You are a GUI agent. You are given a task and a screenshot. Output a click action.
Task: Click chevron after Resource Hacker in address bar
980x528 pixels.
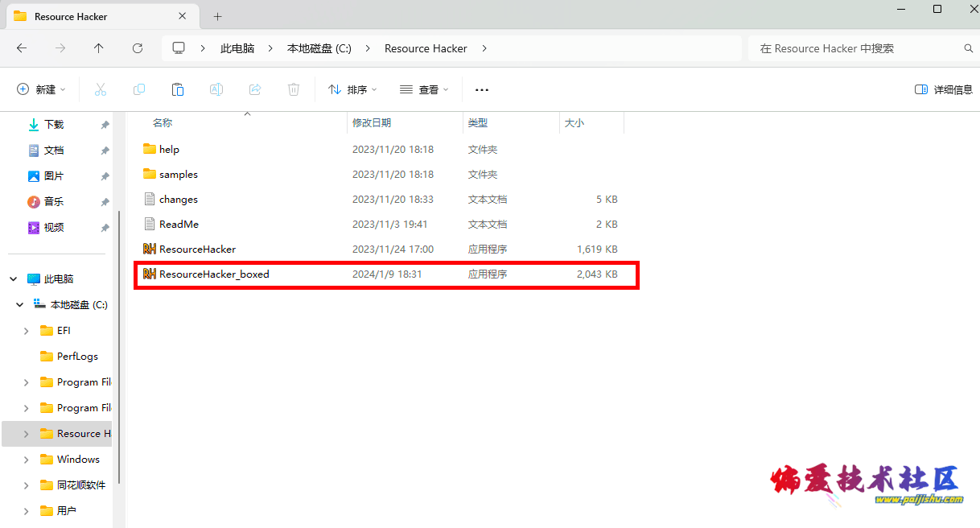(484, 48)
